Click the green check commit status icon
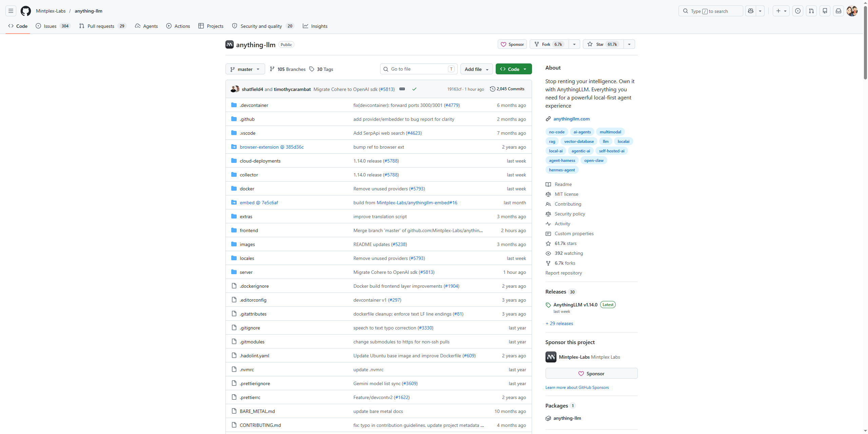868x434 pixels. (414, 89)
